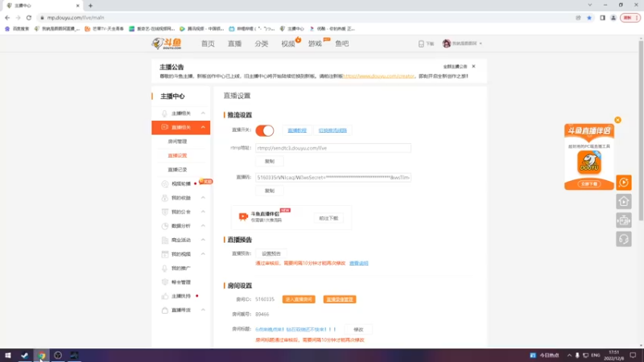Viewport: 644px width, 362px height.
Task: Click the 我的公会 shield icon in sidebar
Action: pyautogui.click(x=165, y=212)
